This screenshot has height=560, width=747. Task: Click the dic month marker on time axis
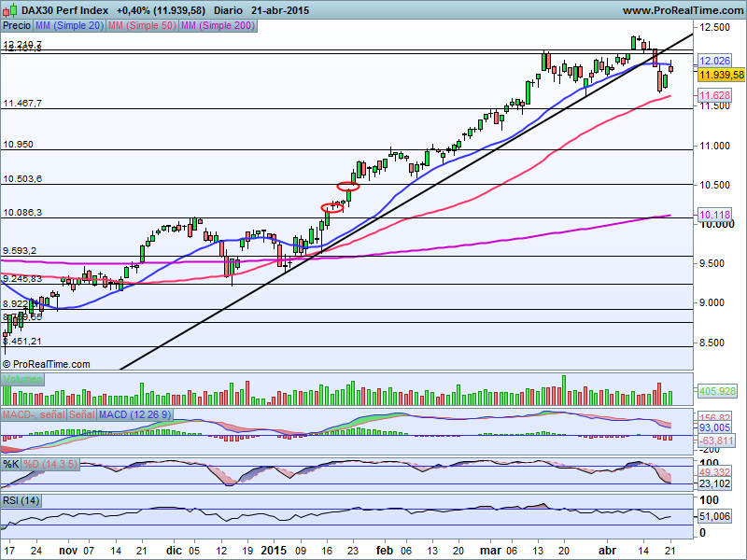click(x=175, y=551)
